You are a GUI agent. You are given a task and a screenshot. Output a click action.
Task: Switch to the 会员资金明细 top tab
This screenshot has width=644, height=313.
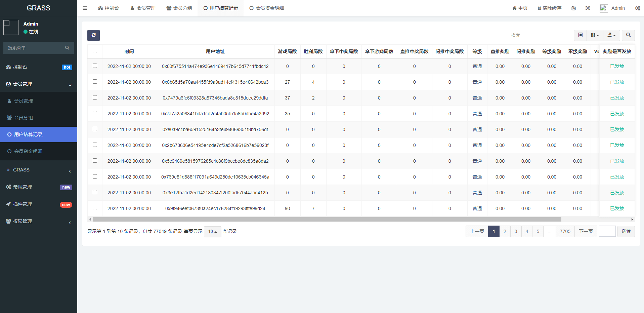click(267, 8)
